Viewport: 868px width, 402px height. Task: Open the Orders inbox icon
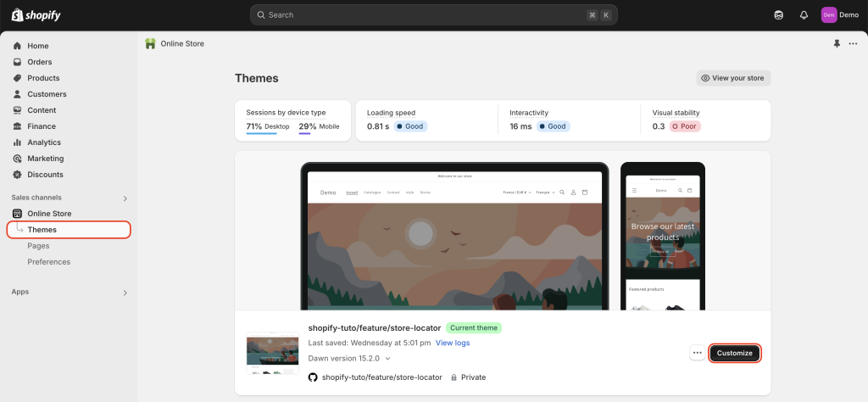17,62
